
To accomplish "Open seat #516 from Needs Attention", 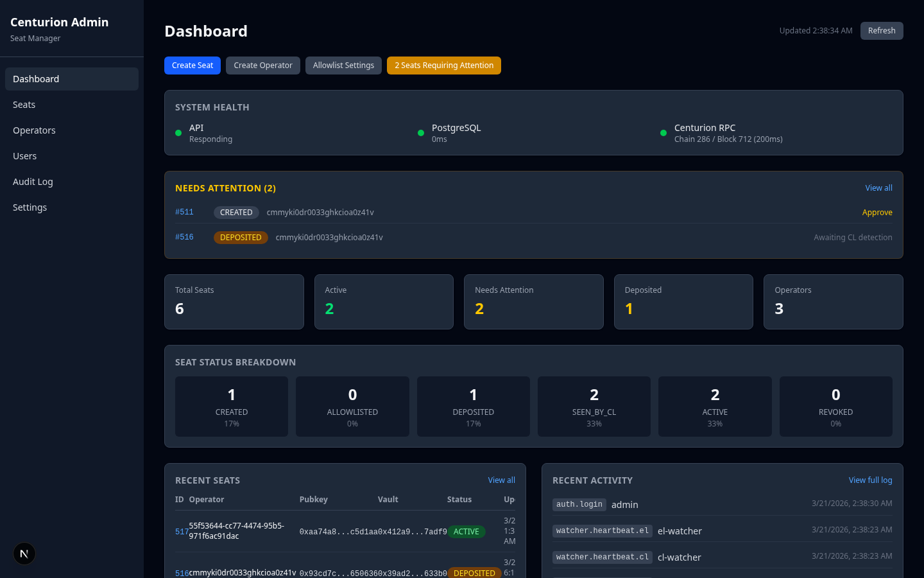I will click(184, 237).
